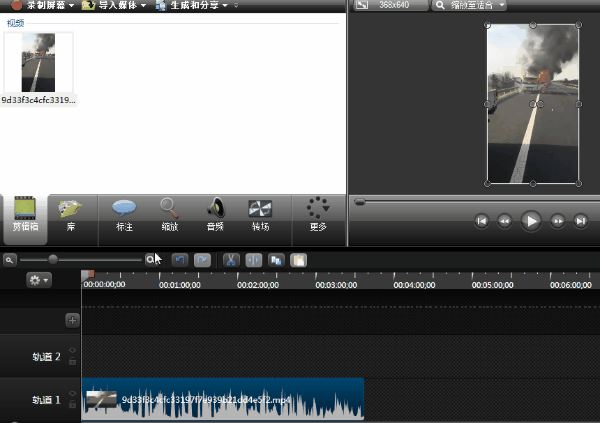This screenshot has height=423, width=600.
Task: Click the Undo button on timeline toolbar
Action: pos(180,260)
